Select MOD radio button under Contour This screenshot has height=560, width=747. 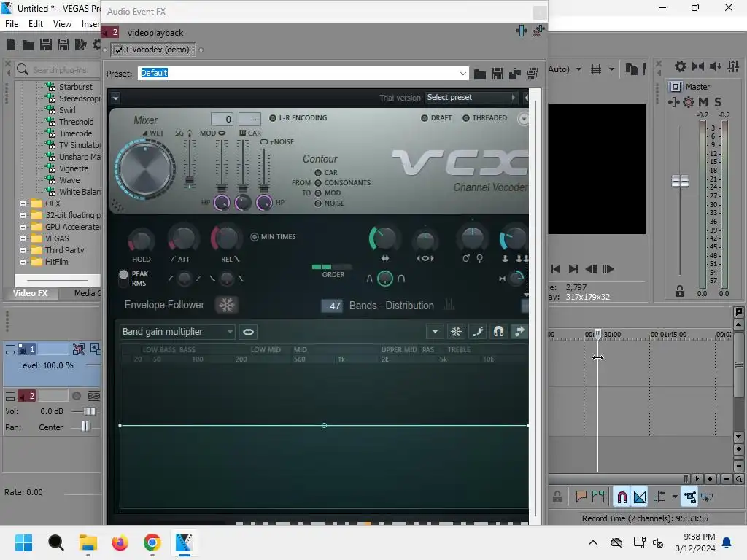(318, 192)
